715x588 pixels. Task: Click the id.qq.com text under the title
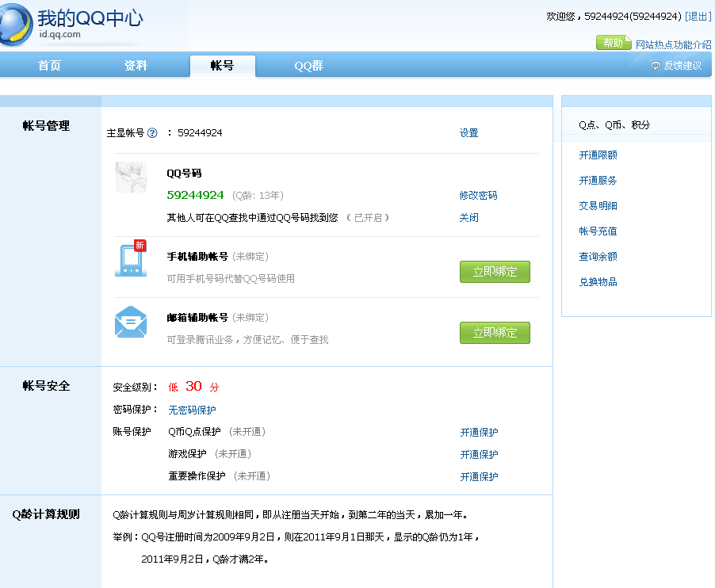(59, 34)
